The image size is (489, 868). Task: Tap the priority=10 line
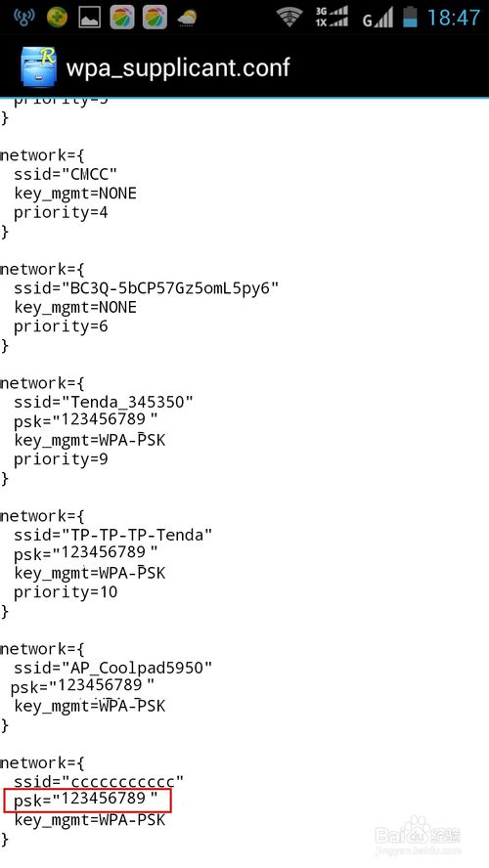66,591
